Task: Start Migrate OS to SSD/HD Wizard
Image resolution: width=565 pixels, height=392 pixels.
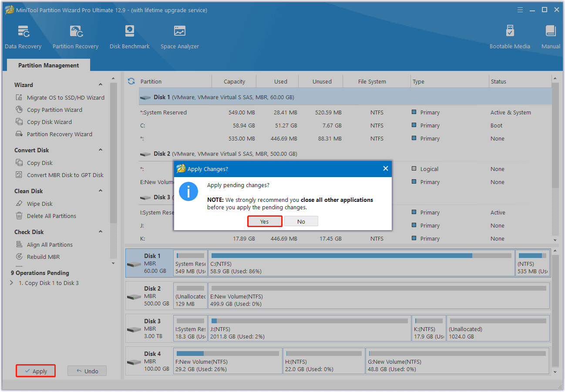Action: tap(60, 97)
